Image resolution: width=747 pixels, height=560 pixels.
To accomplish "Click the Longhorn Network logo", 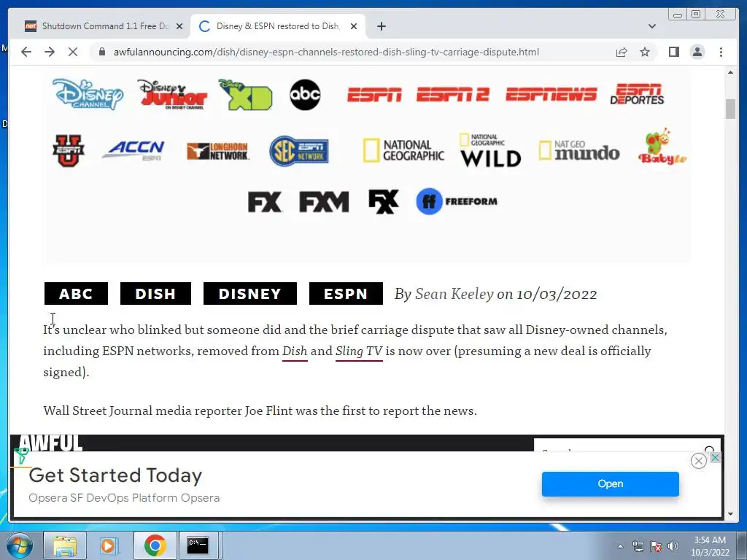I will pyautogui.click(x=217, y=151).
